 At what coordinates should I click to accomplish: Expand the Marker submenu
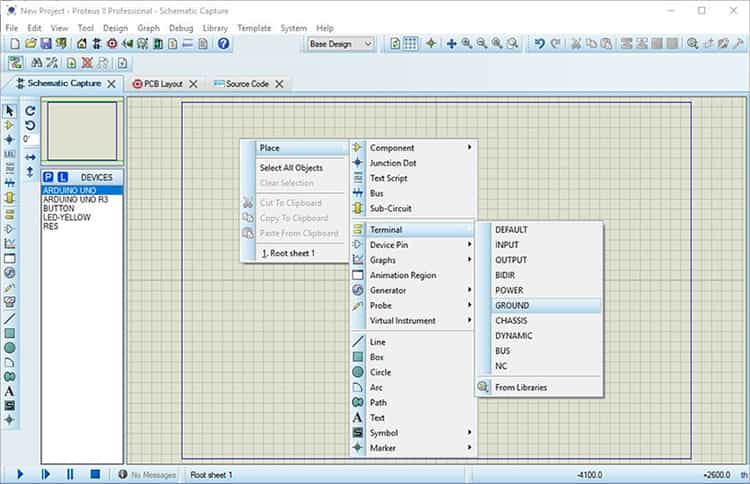(x=413, y=448)
